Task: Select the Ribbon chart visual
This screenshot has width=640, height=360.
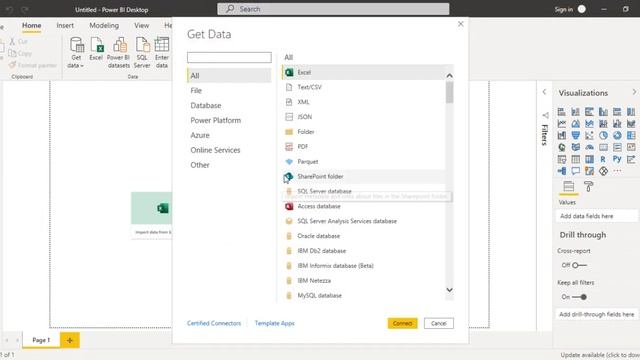Action: (x=631, y=123)
